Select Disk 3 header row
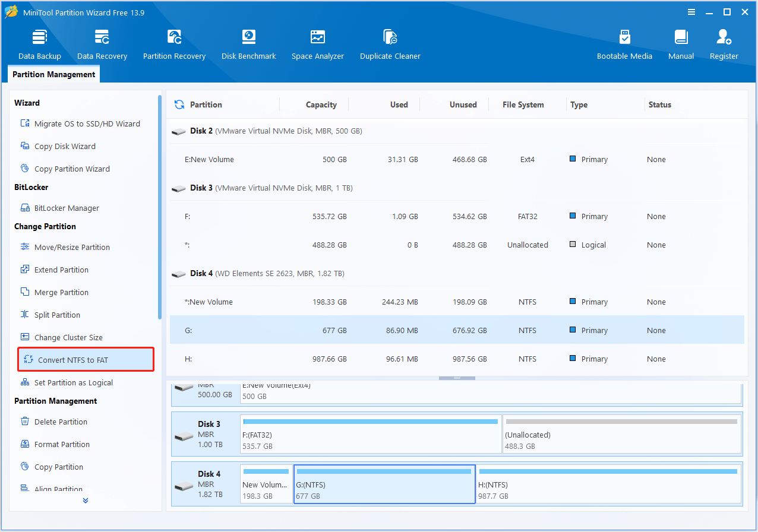 (457, 188)
